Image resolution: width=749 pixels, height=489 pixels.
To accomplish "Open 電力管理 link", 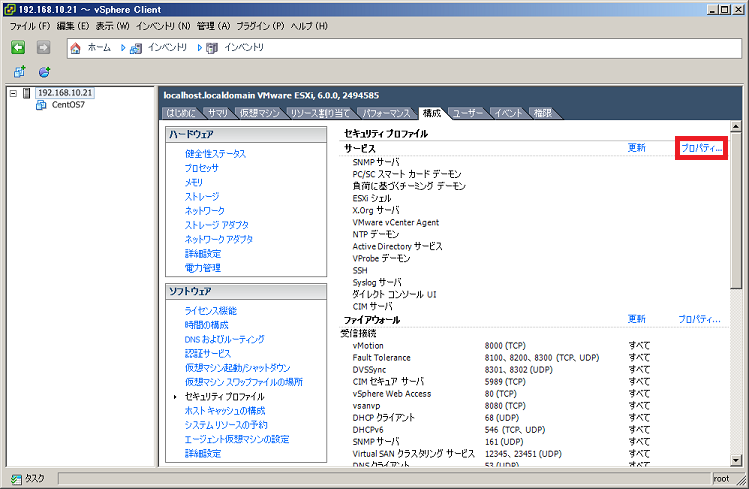I will [x=203, y=268].
